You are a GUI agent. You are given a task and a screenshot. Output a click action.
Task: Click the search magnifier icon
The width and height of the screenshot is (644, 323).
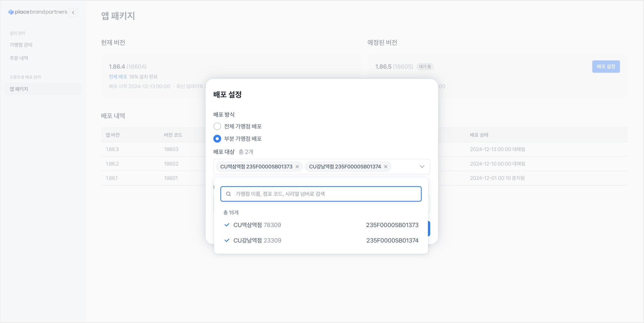click(x=229, y=194)
